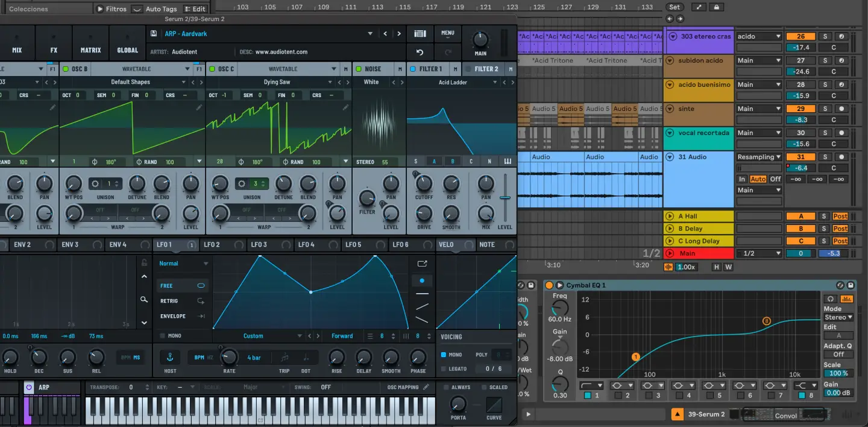Open the EQ Mode Stereo dropdown
This screenshot has height=427, width=868.
[x=838, y=317]
